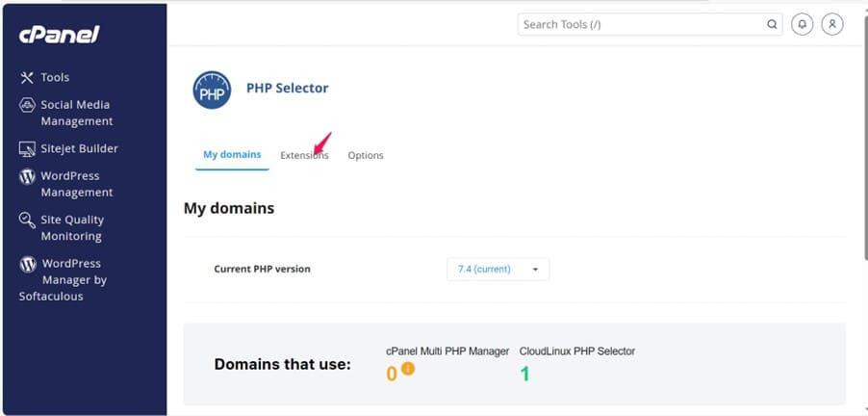
Task: Click the cPanel Multi PHP Manager label
Action: pyautogui.click(x=447, y=351)
